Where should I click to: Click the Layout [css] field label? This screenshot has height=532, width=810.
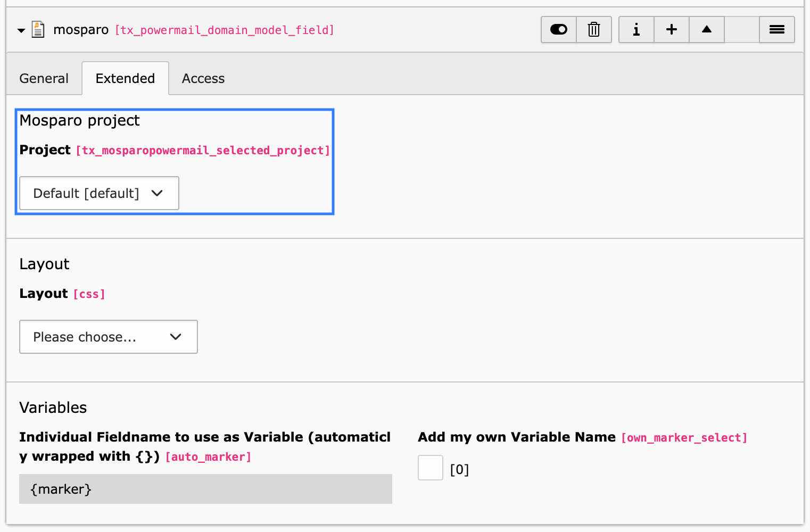coord(62,294)
